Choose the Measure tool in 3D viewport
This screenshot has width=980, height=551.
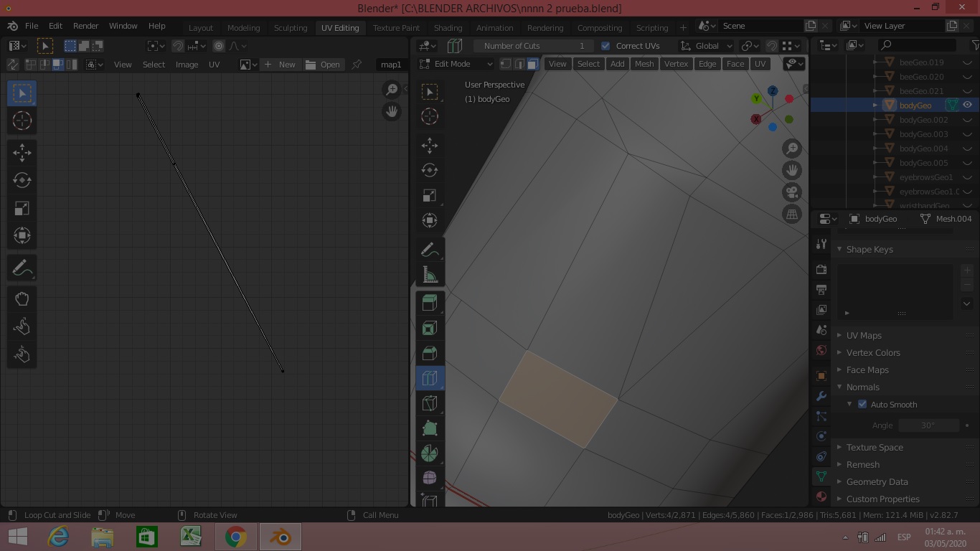[430, 275]
